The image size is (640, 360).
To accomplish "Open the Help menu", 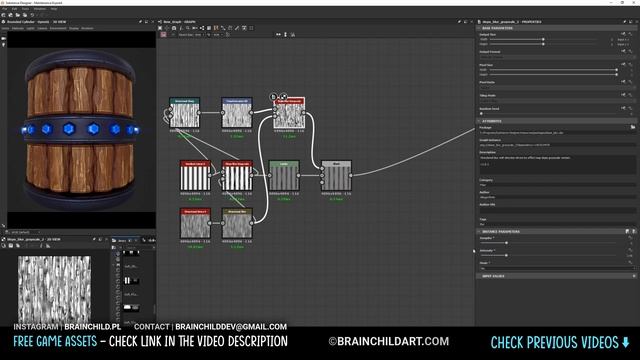I will [54, 9].
